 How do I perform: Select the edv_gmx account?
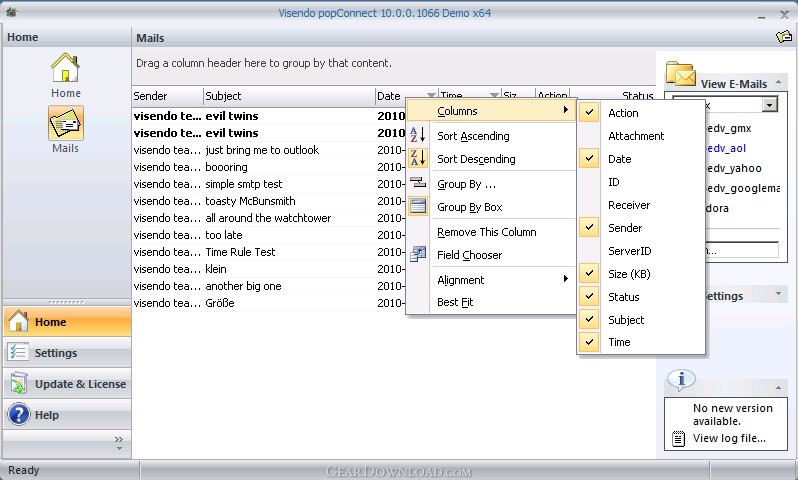tap(729, 128)
